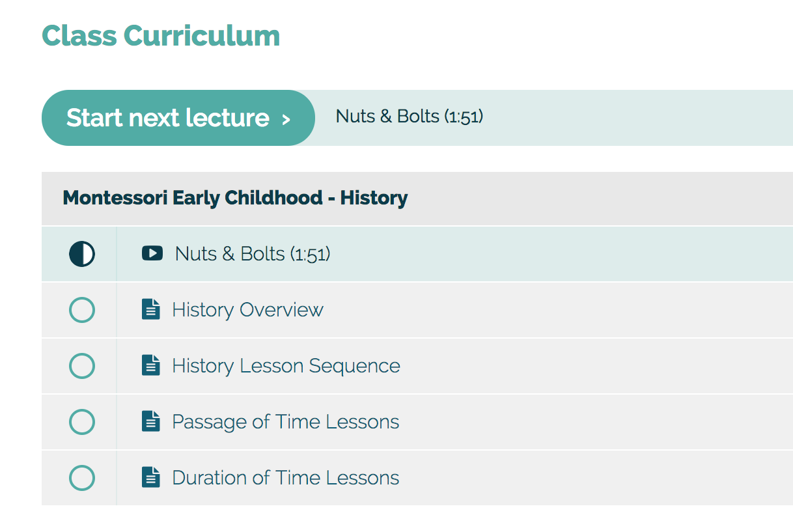The image size is (793, 532).
Task: Click the document icon beside Duration of Time Lessons
Action: pos(151,477)
